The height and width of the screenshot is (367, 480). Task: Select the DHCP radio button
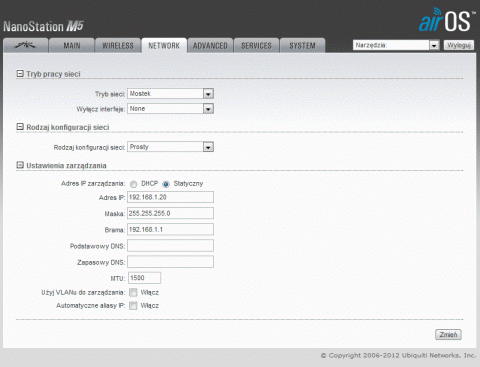coord(134,184)
